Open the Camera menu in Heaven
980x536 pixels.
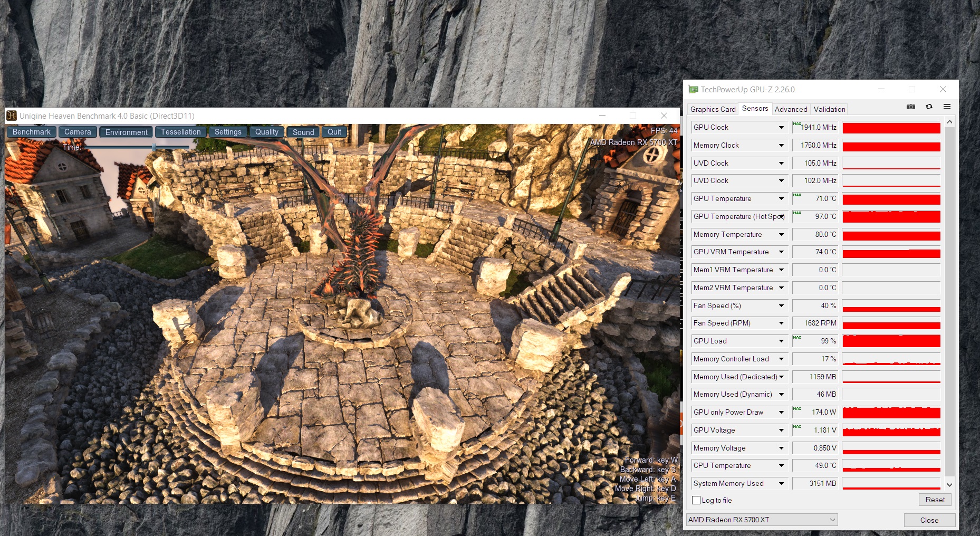(78, 132)
